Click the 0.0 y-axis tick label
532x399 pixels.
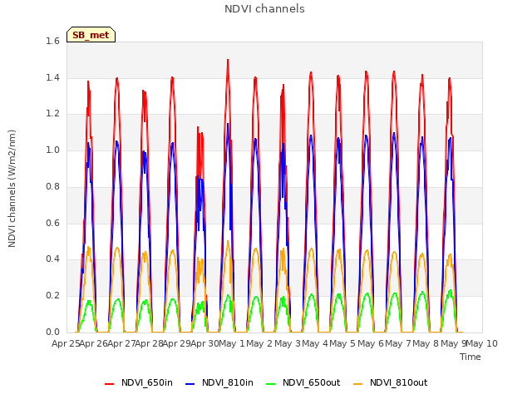52,332
